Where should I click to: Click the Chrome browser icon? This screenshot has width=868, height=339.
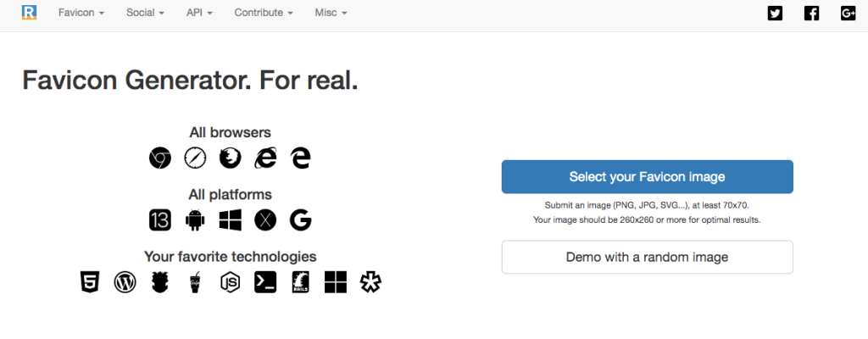(x=160, y=158)
